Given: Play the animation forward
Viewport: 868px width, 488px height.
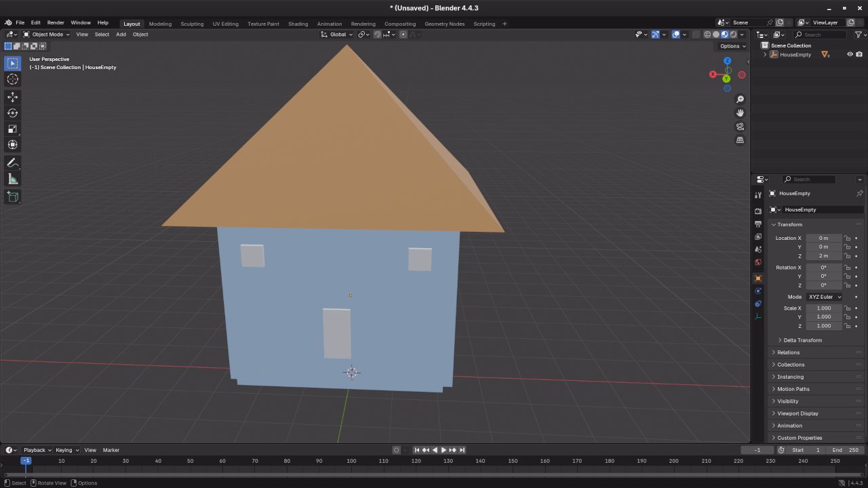Looking at the screenshot, I should click(x=443, y=450).
